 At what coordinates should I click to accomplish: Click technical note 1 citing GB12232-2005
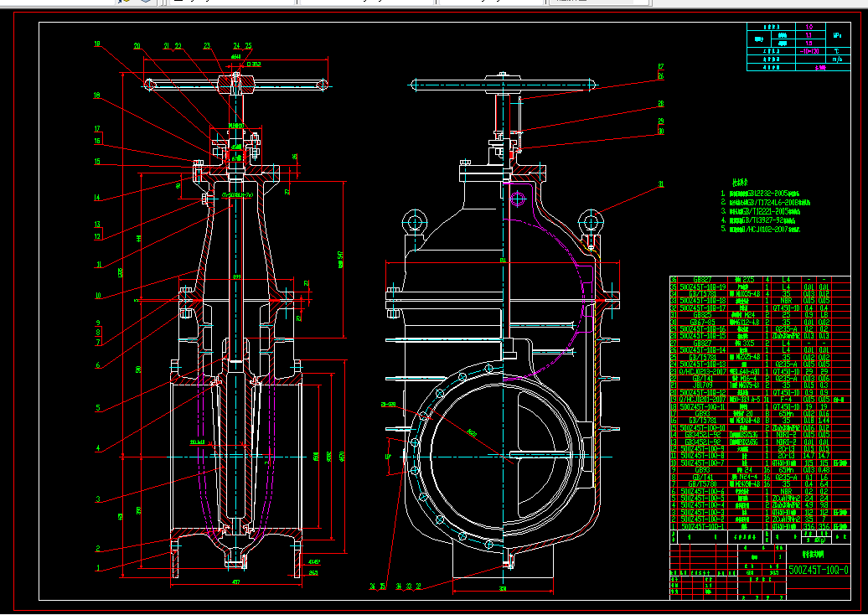point(761,194)
